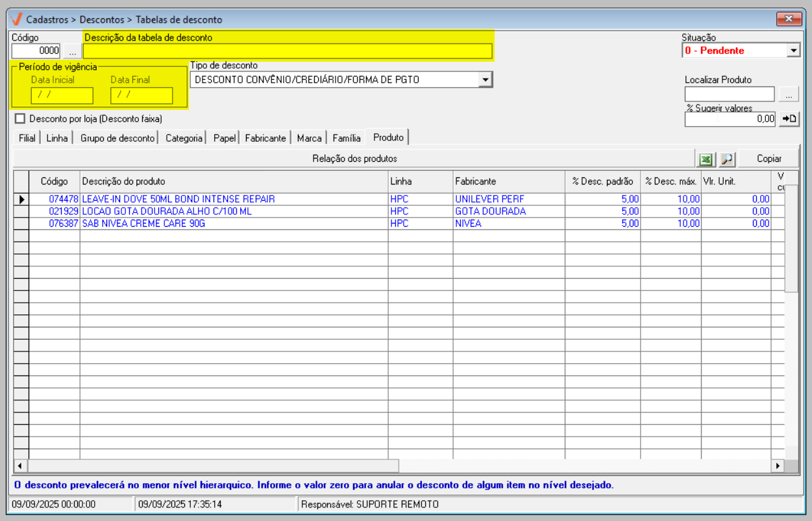Click the % Desc. padrão column header
The image size is (812, 521).
[x=602, y=181]
